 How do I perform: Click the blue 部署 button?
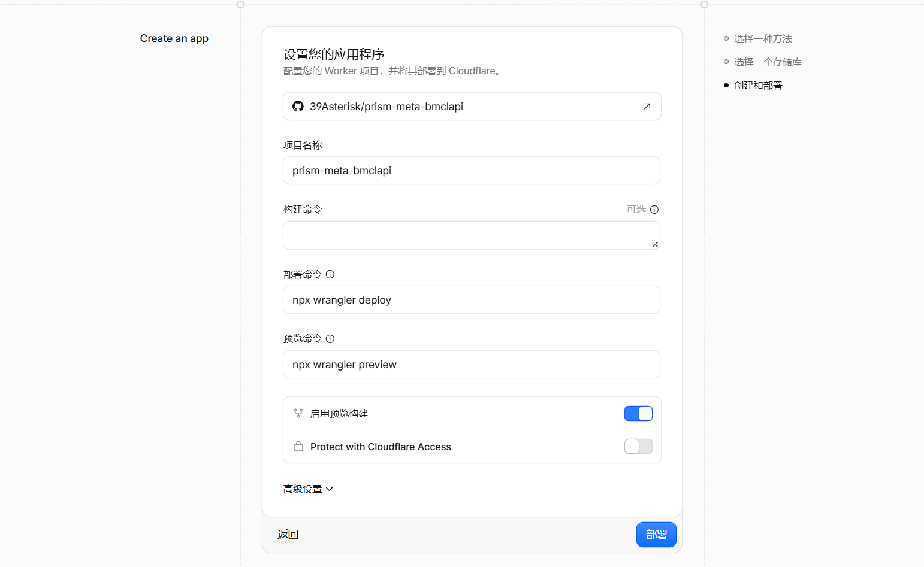coord(656,535)
